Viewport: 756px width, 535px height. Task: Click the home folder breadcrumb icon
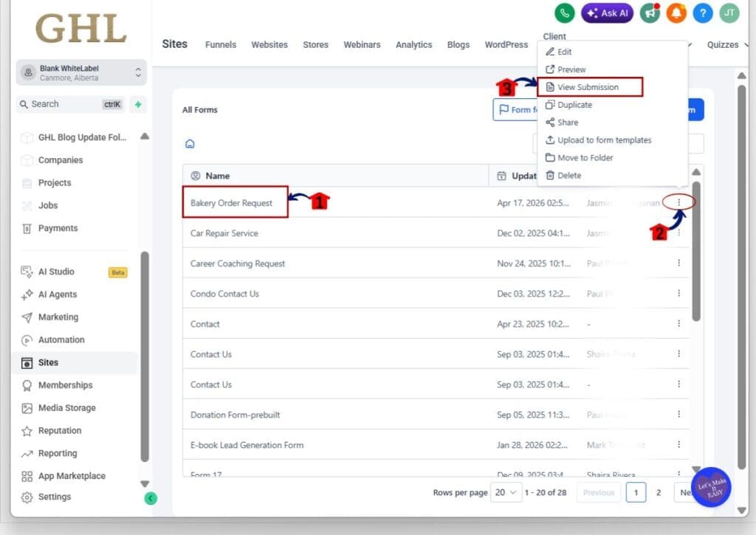(x=190, y=144)
